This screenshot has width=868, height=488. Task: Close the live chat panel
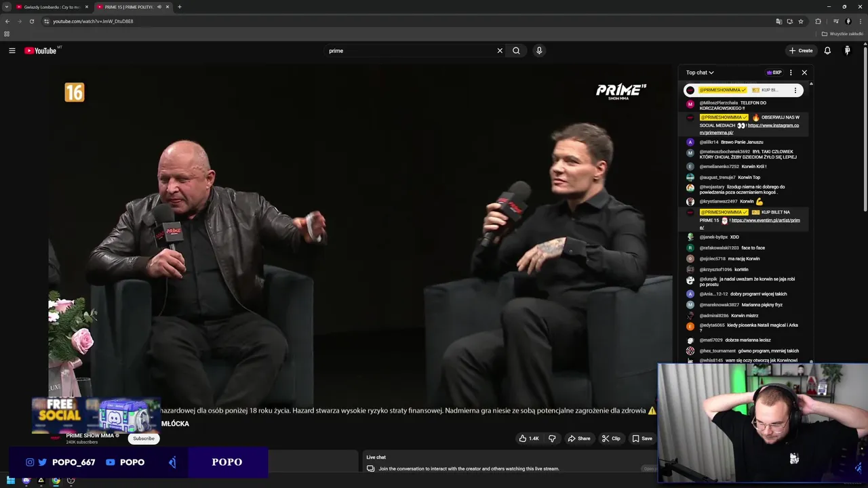pos(804,73)
